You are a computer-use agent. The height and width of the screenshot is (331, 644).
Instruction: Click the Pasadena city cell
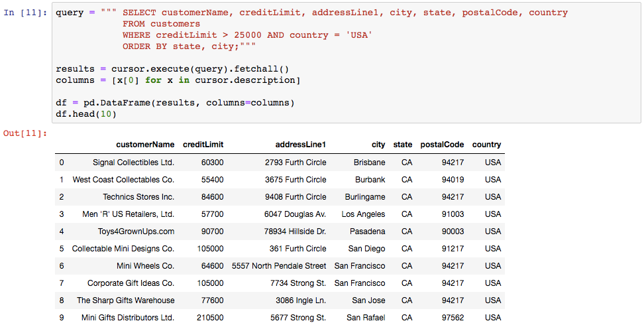(x=368, y=232)
